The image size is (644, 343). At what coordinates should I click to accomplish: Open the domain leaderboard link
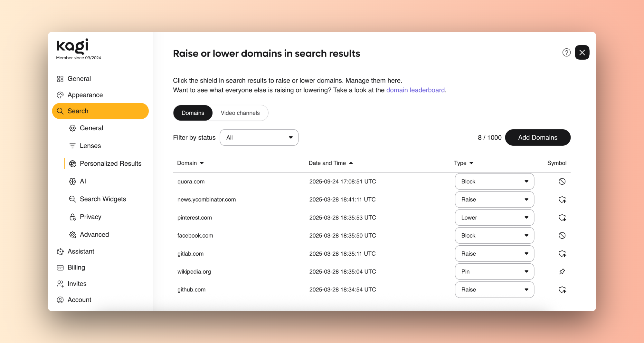(x=415, y=90)
